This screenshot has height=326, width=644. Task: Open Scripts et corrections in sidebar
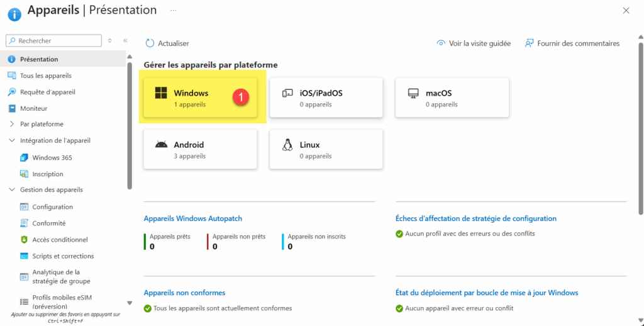[63, 256]
